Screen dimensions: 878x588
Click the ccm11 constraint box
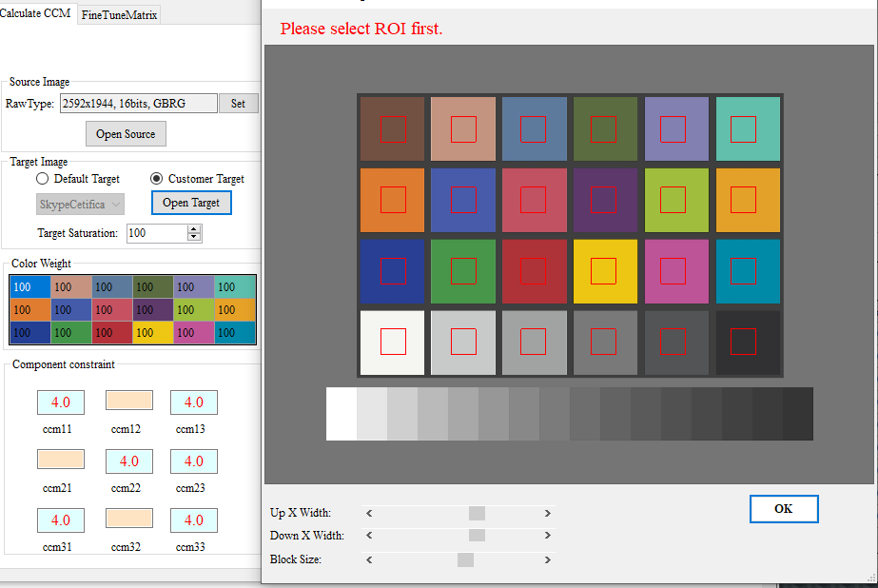(61, 402)
